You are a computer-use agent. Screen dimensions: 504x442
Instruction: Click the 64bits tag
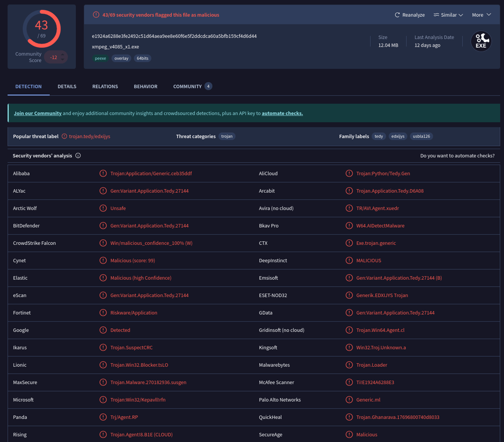(x=142, y=59)
